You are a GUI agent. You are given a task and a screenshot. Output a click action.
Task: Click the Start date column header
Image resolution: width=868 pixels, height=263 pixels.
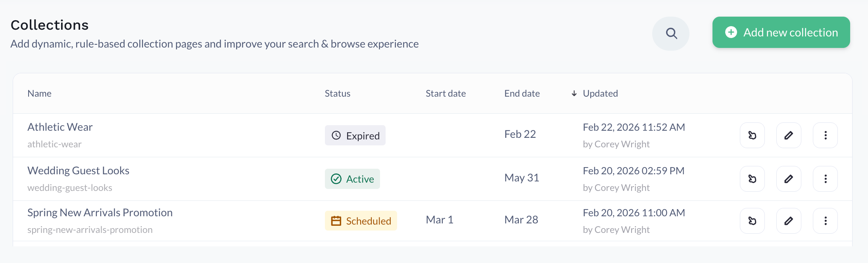446,93
